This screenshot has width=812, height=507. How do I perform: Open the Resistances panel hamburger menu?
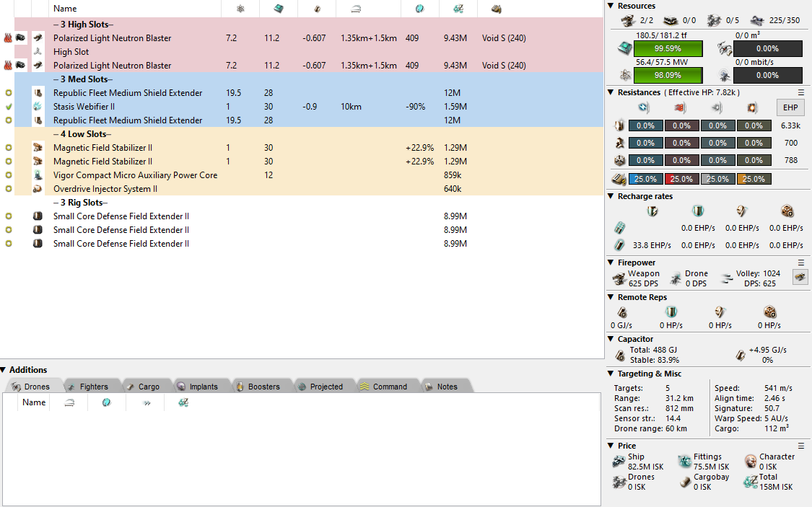point(800,93)
